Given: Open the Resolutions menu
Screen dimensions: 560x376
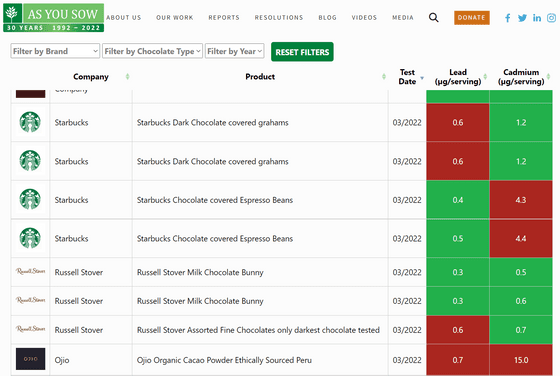Looking at the screenshot, I should click(x=279, y=17).
